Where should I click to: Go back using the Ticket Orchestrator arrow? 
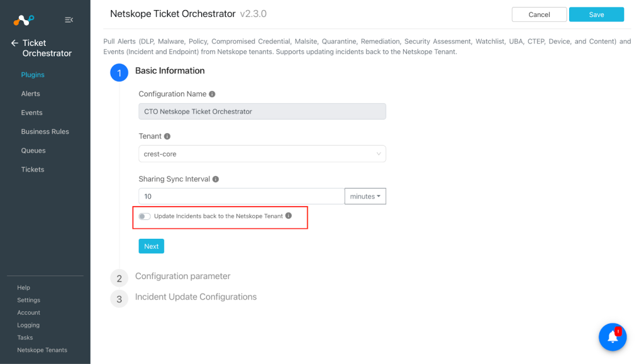(15, 43)
